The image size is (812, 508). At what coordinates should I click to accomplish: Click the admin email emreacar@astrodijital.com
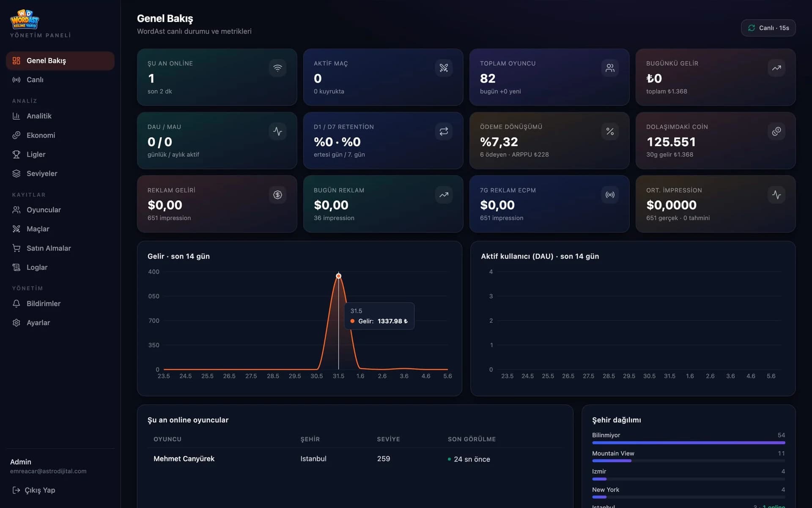[x=48, y=471]
